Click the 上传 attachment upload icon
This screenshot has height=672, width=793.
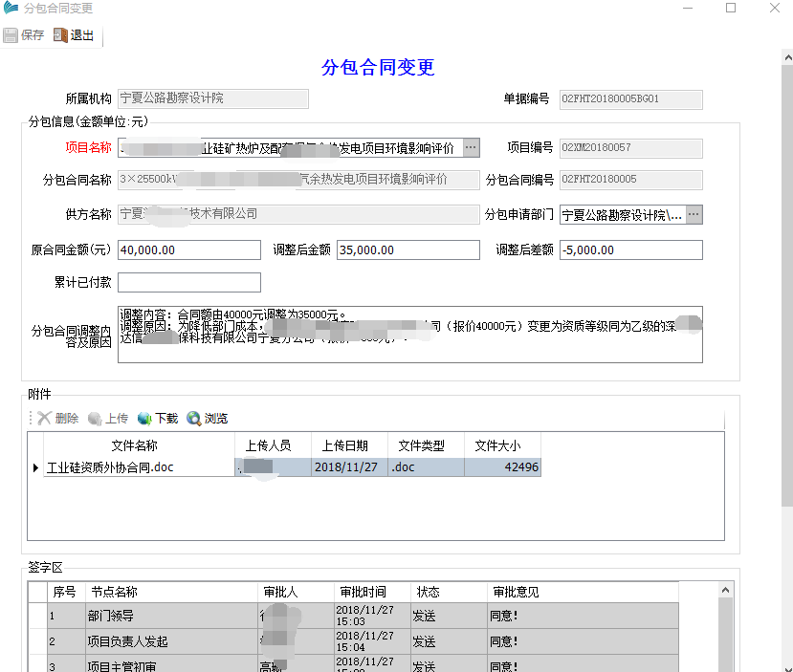click(95, 419)
